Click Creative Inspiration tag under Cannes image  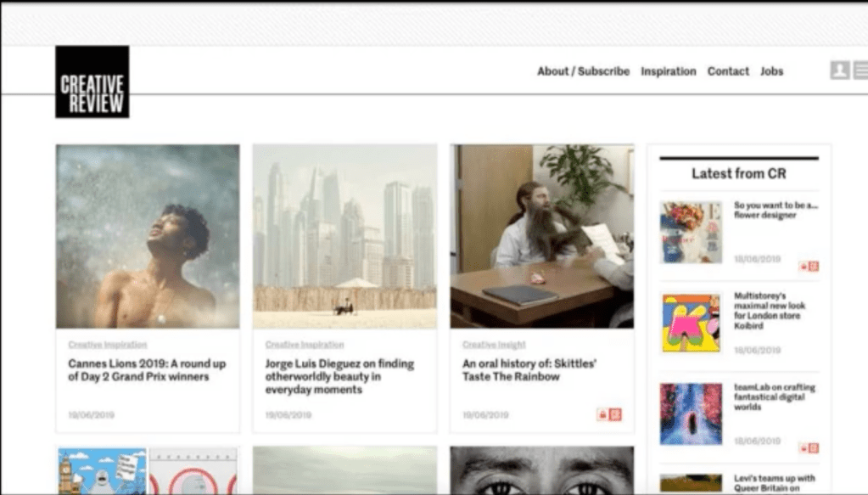(108, 345)
